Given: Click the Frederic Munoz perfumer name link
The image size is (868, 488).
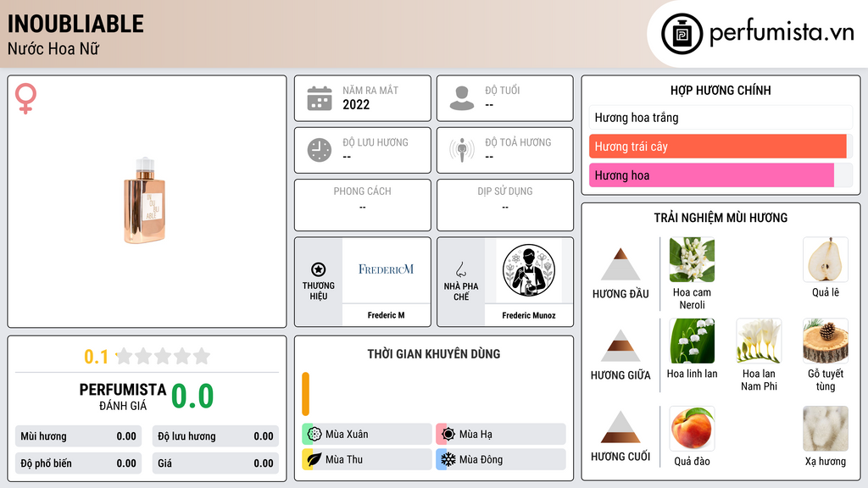Looking at the screenshot, I should point(529,315).
